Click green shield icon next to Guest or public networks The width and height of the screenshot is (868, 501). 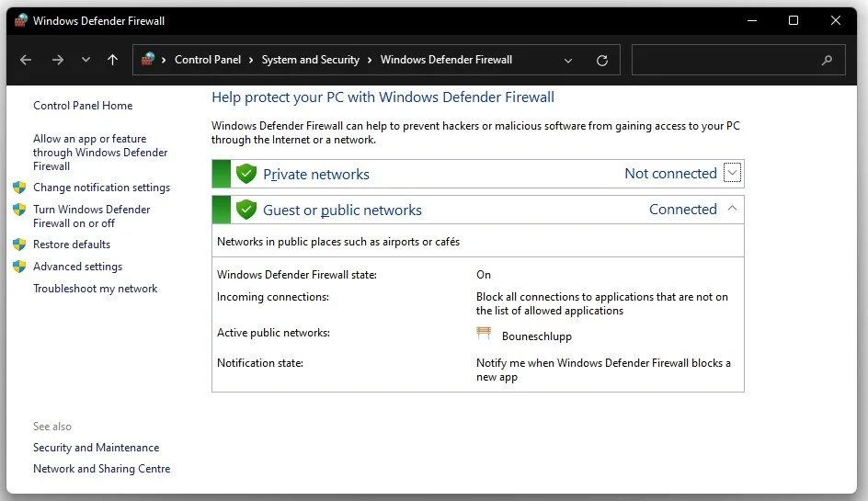[x=246, y=210]
